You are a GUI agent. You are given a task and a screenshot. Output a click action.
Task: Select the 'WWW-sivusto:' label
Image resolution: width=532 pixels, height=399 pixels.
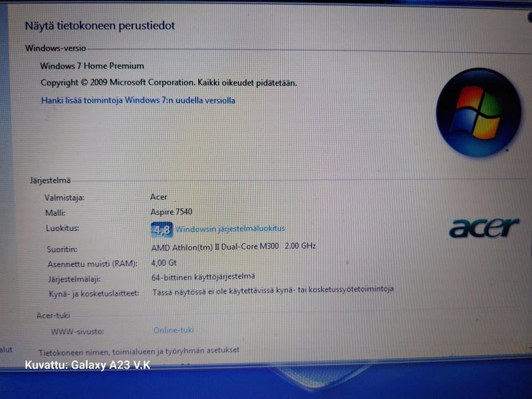(78, 331)
